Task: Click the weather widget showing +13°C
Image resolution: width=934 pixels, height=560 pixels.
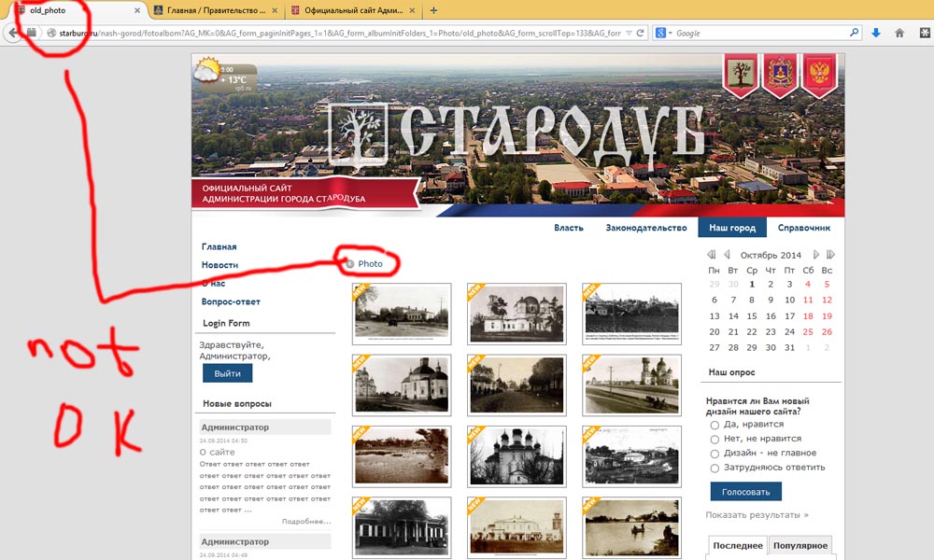Action: [226, 76]
